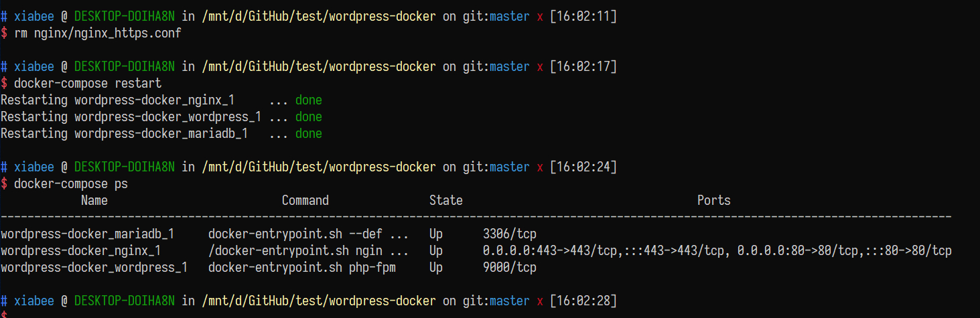Image resolution: width=980 pixels, height=318 pixels.
Task: Select the 'docker-compose restart' command line
Action: tap(88, 84)
